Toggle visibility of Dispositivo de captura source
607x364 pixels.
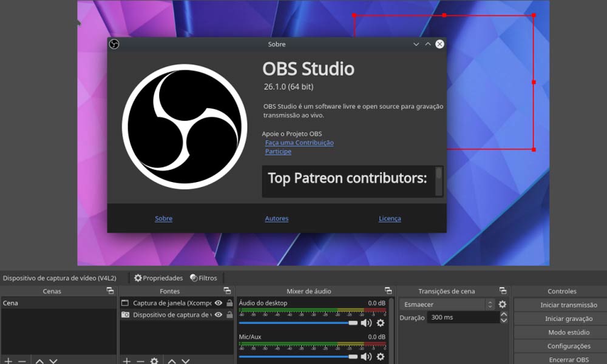[x=219, y=315]
